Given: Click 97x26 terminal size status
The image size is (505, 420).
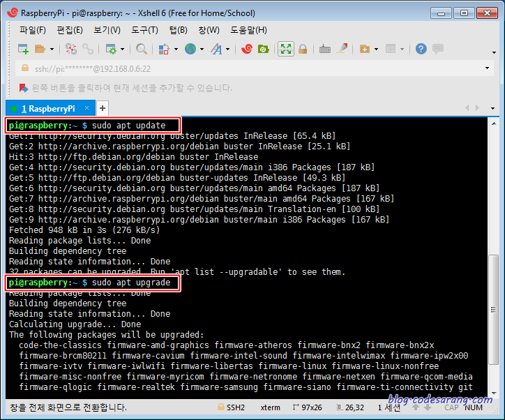Looking at the screenshot, I should [308, 407].
